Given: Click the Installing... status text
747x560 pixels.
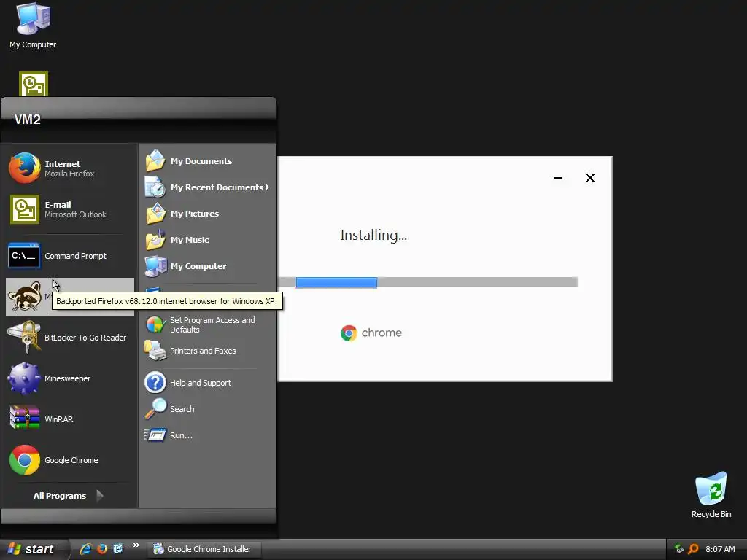Looking at the screenshot, I should point(373,236).
